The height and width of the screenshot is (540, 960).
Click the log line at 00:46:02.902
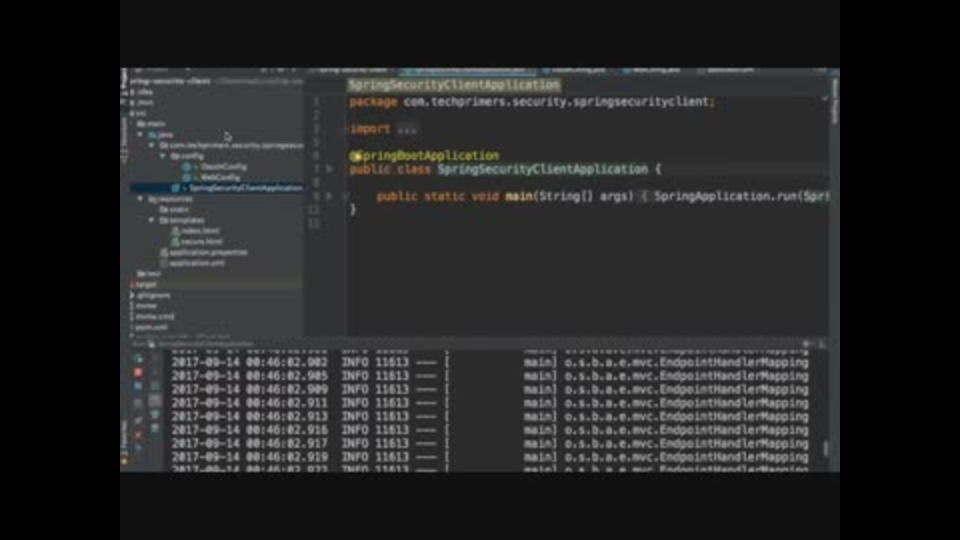click(490, 362)
